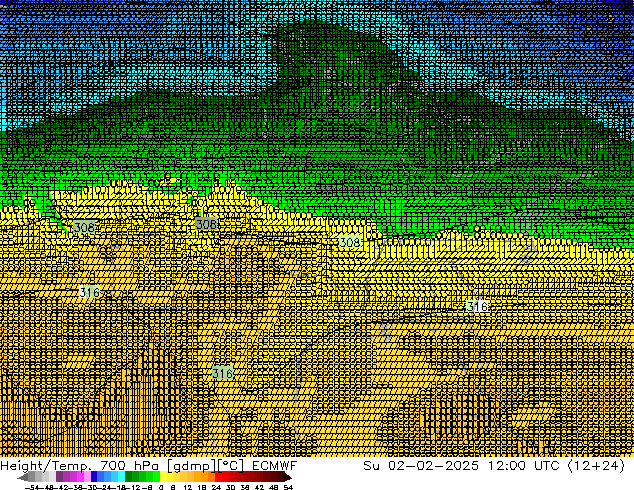This screenshot has height=490, width=634.
Task: Click the dark blue legend swatch
Action: click(94, 477)
